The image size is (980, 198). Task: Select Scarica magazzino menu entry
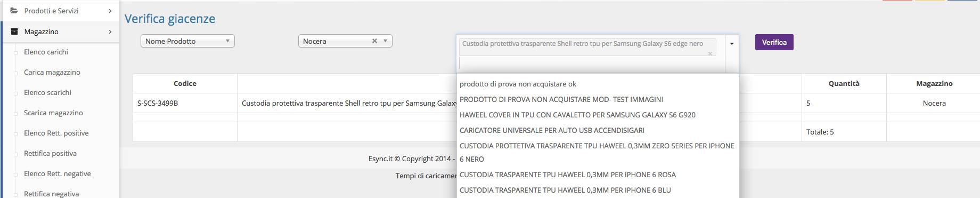tap(53, 113)
